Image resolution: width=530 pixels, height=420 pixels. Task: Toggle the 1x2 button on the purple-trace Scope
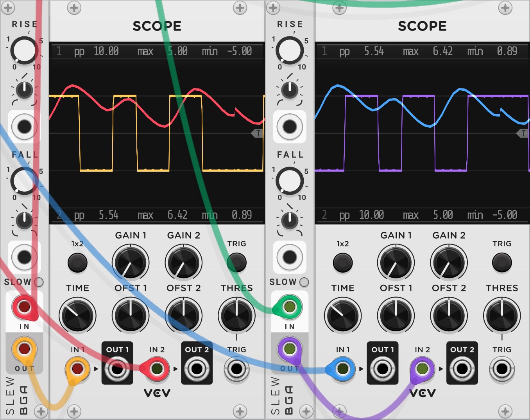[x=343, y=263]
